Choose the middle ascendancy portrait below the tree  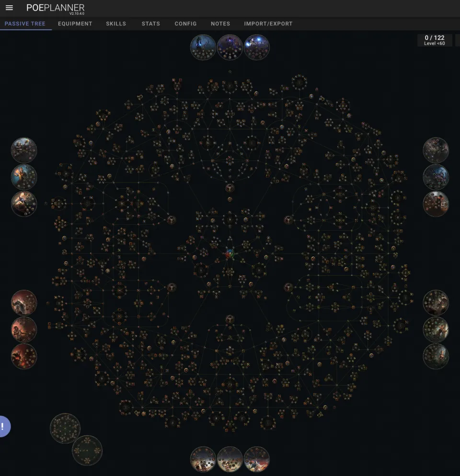point(230,459)
